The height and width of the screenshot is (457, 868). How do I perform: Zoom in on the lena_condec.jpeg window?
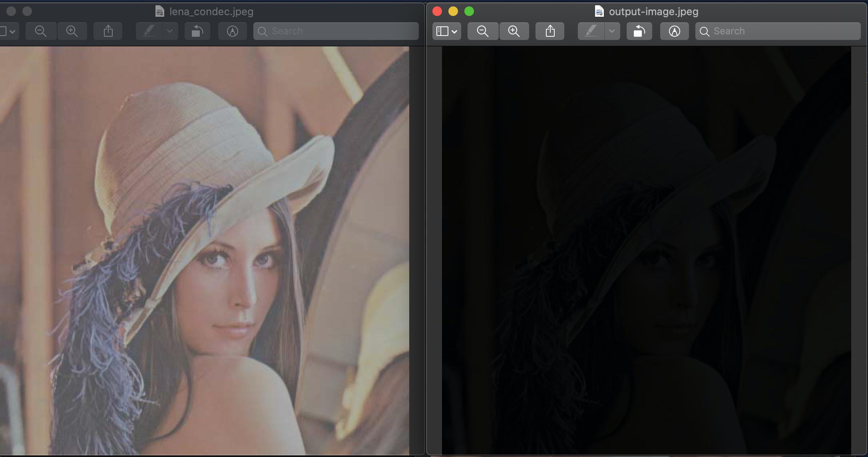click(72, 31)
